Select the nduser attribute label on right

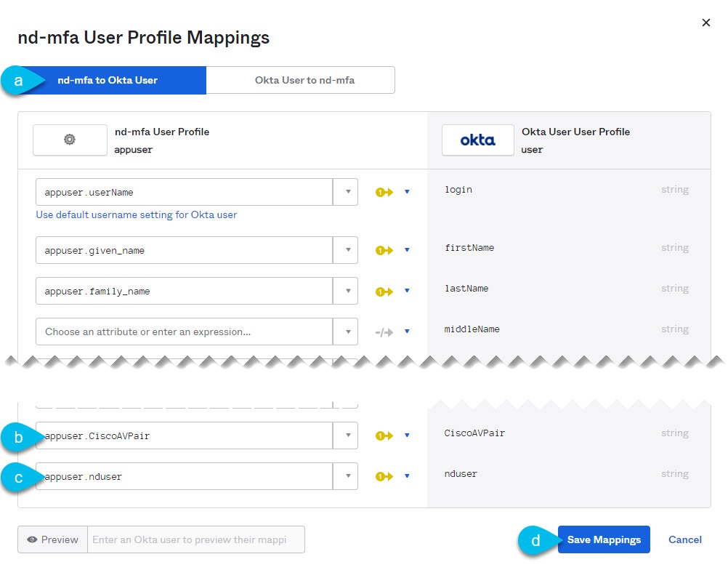[x=461, y=474]
